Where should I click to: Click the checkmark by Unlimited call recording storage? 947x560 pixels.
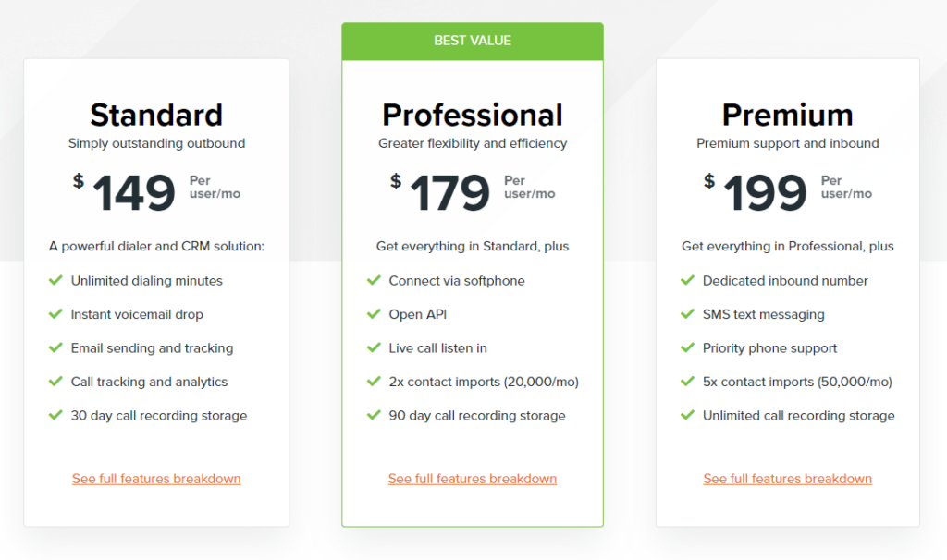pos(687,415)
